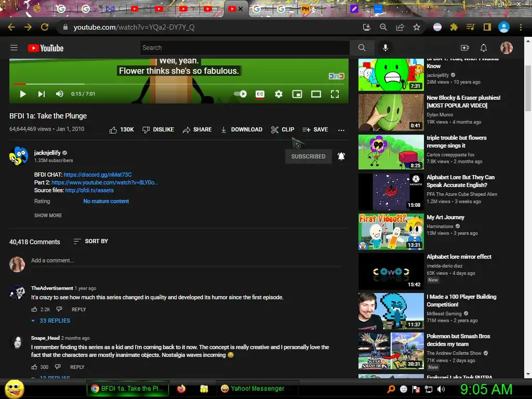Switch to theater mode
Screen dimensions: 532x399
coord(316,94)
